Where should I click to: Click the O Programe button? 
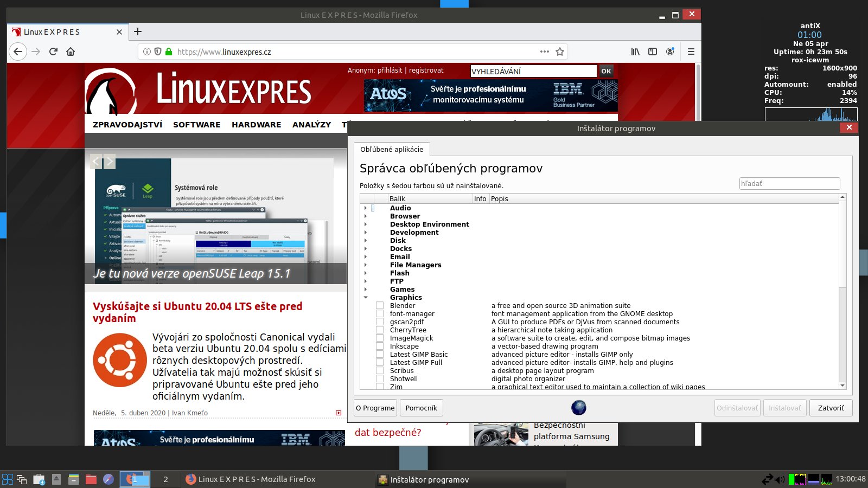(375, 408)
